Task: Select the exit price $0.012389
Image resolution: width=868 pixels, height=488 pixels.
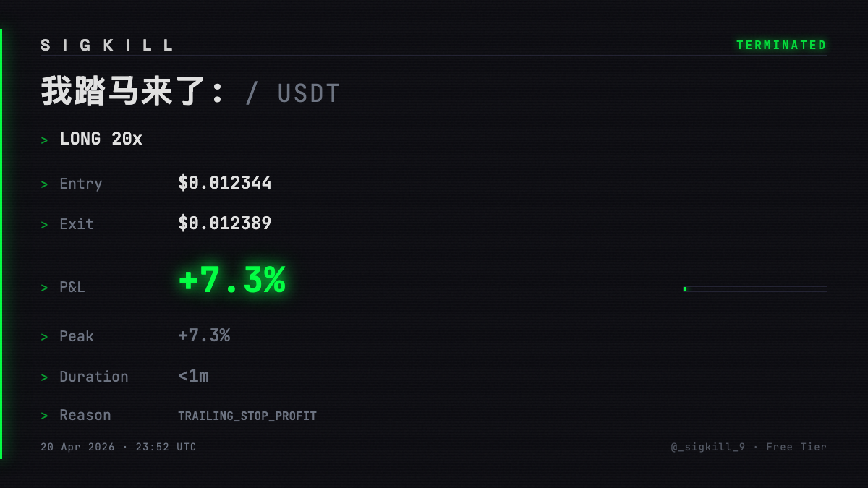Action: [225, 223]
